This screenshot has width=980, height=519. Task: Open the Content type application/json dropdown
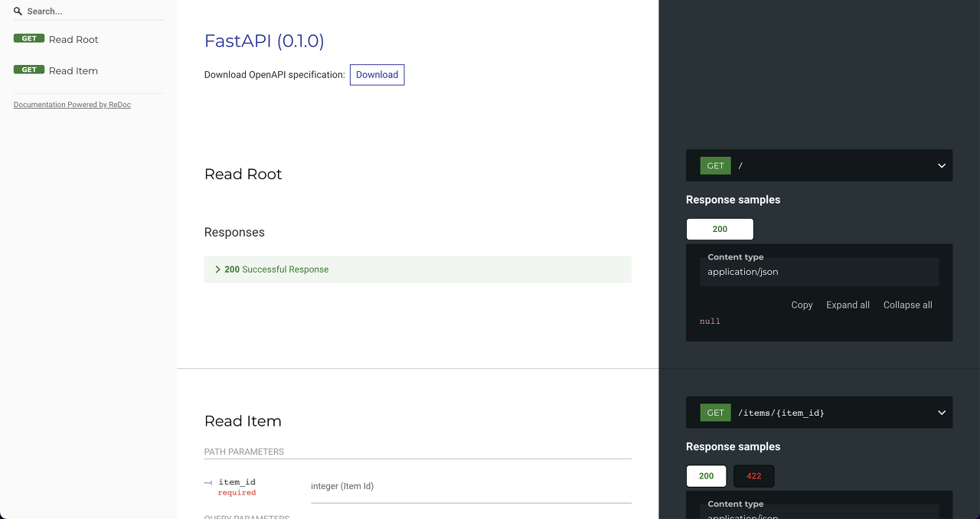click(819, 272)
